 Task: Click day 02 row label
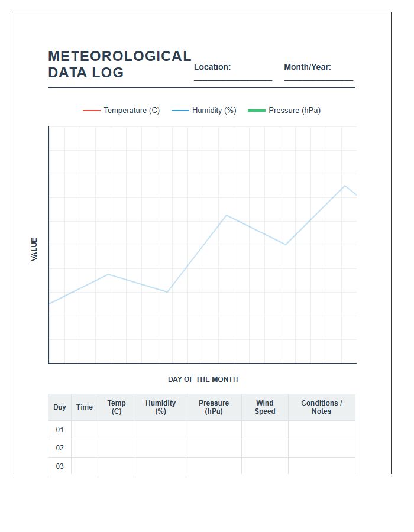tap(60, 448)
